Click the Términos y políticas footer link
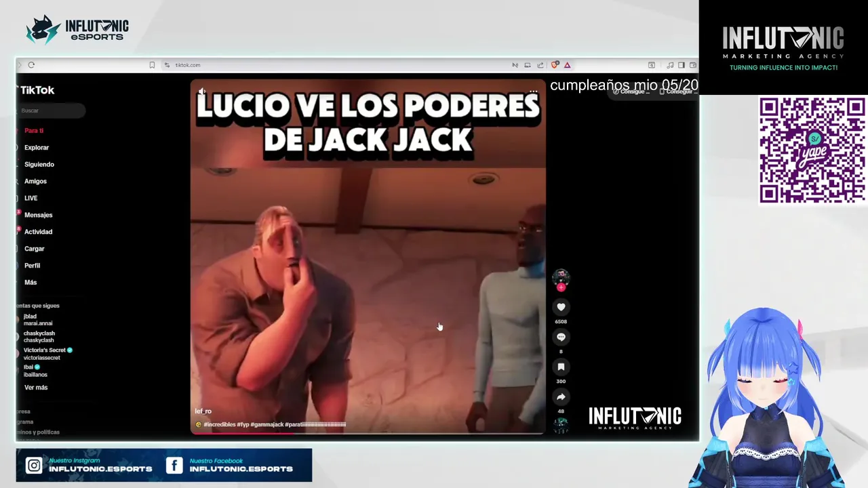This screenshot has width=868, height=488. tap(38, 432)
